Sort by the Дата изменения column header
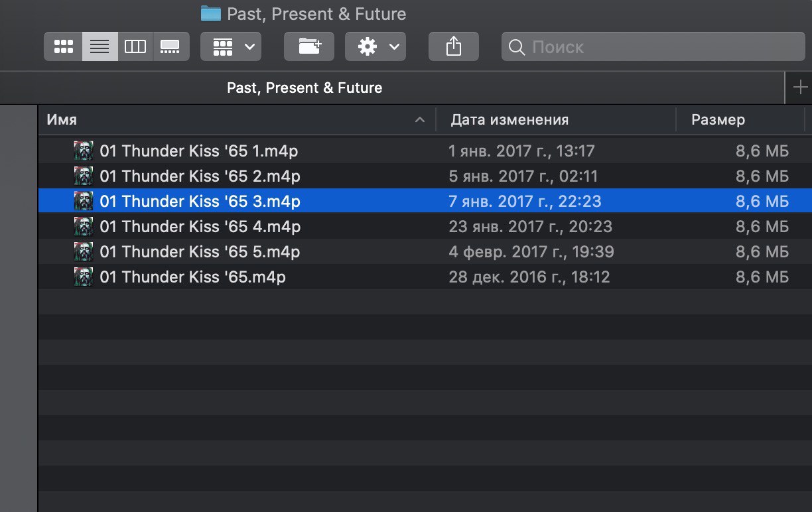Screen dimensions: 812x512 (x=556, y=120)
